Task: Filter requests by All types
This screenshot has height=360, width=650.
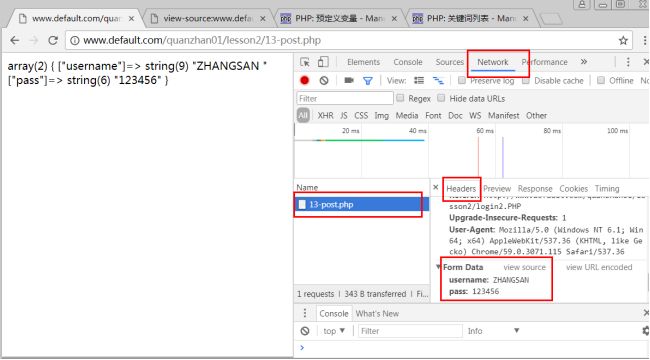Action: pos(303,115)
